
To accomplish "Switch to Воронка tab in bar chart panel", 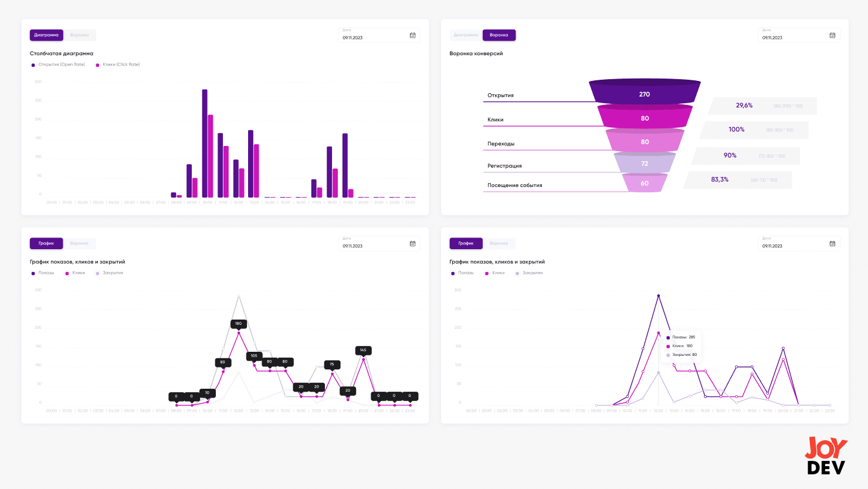I will (x=80, y=35).
